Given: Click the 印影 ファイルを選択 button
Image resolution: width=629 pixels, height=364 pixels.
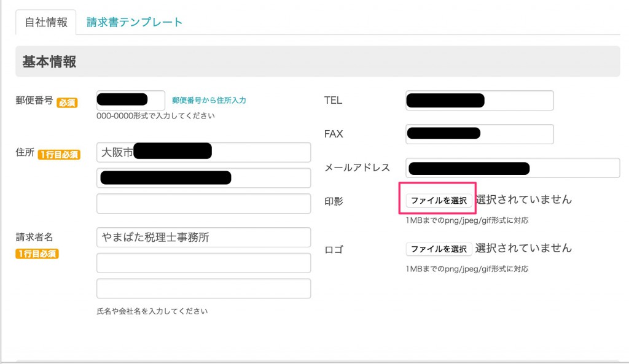Looking at the screenshot, I should 439,200.
